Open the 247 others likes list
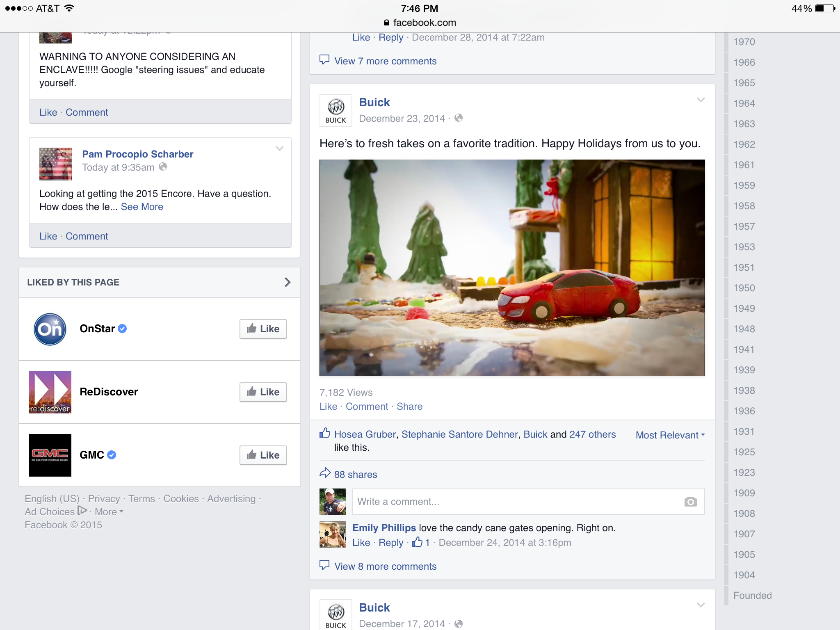This screenshot has width=840, height=630. point(592,434)
